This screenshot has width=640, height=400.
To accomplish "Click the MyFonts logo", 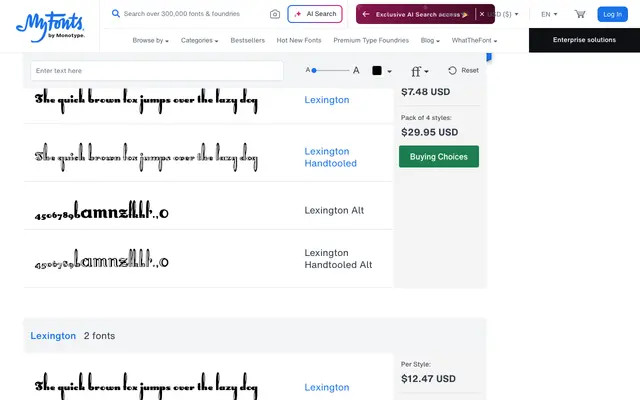I will (x=50, y=27).
